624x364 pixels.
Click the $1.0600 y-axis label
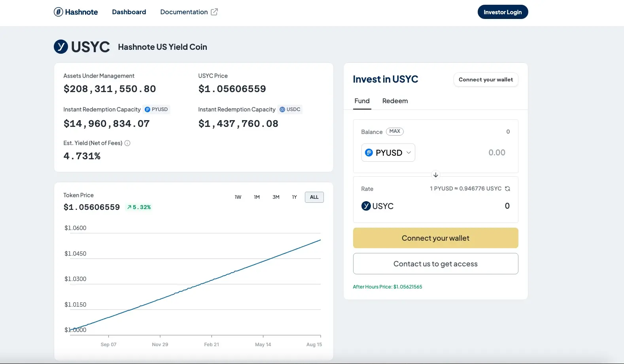(75, 228)
